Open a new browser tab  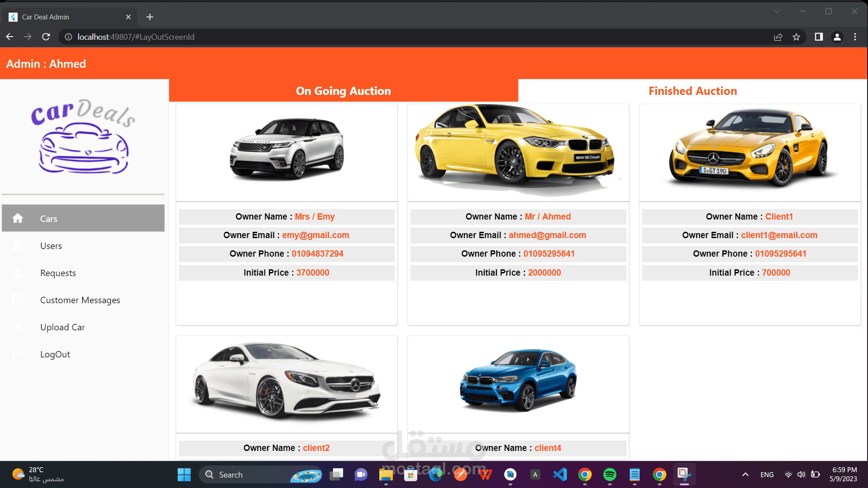[x=150, y=17]
